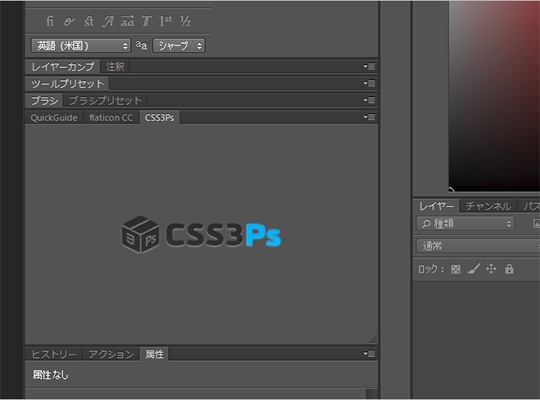
Task: Click the CSS3Ps logo button
Action: pos(201,235)
